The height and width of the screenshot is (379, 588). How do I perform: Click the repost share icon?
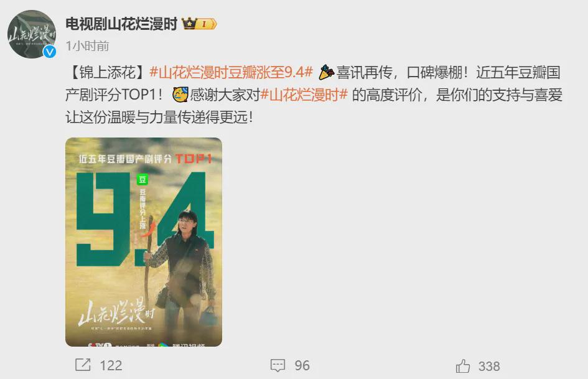(83, 365)
